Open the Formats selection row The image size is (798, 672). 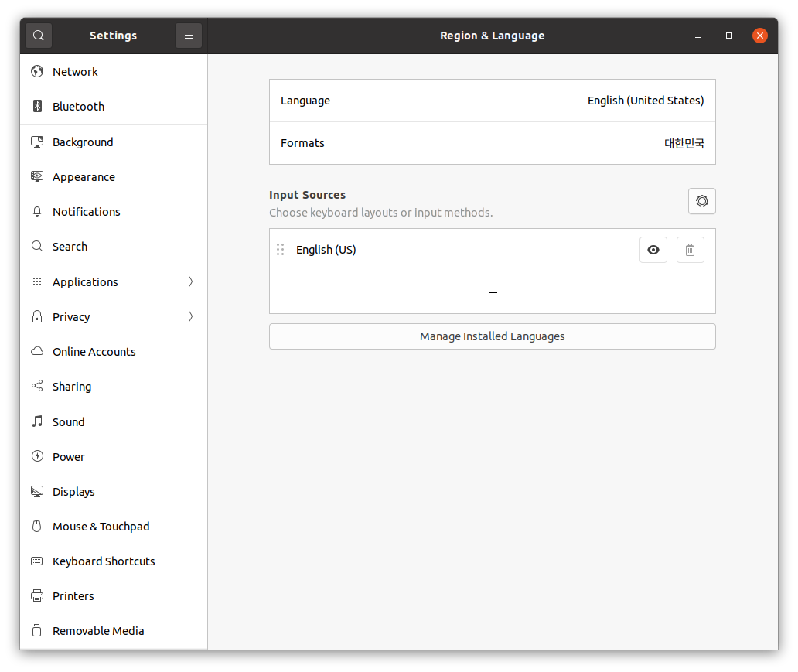tap(492, 143)
